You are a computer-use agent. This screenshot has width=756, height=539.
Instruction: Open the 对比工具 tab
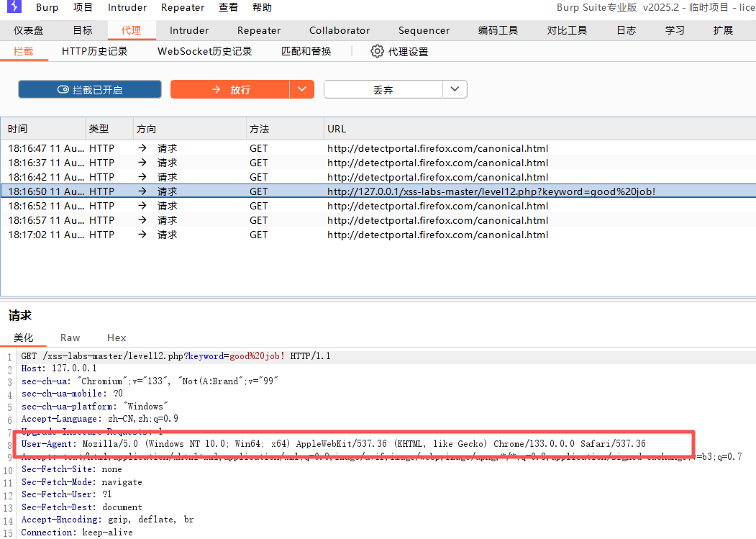567,30
